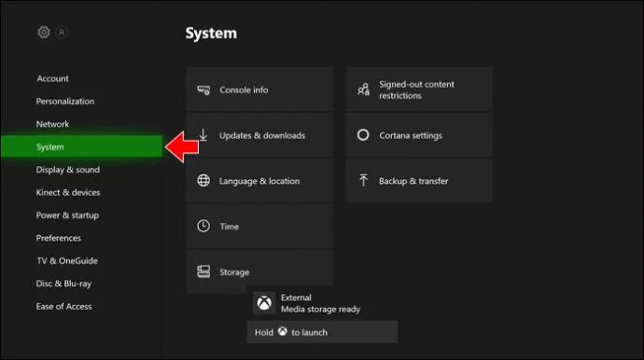Open the Cortana settings tile
Image resolution: width=644 pixels, height=360 pixels.
(419, 135)
